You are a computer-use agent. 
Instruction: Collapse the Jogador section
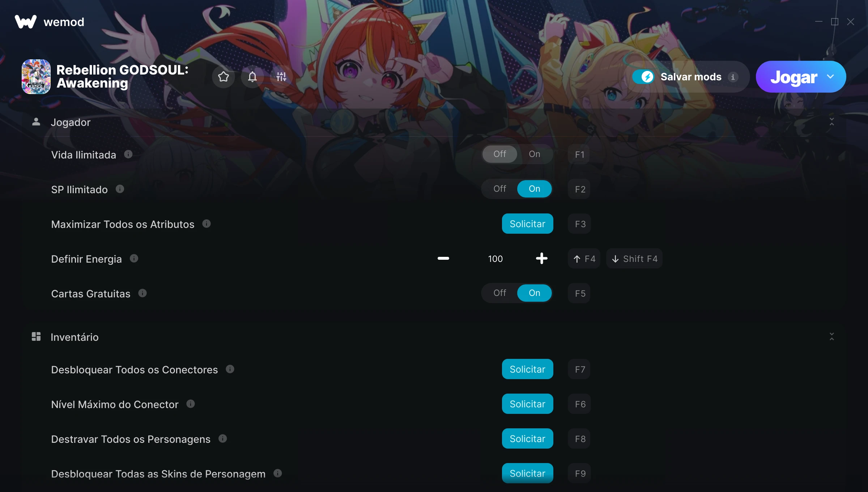point(832,122)
